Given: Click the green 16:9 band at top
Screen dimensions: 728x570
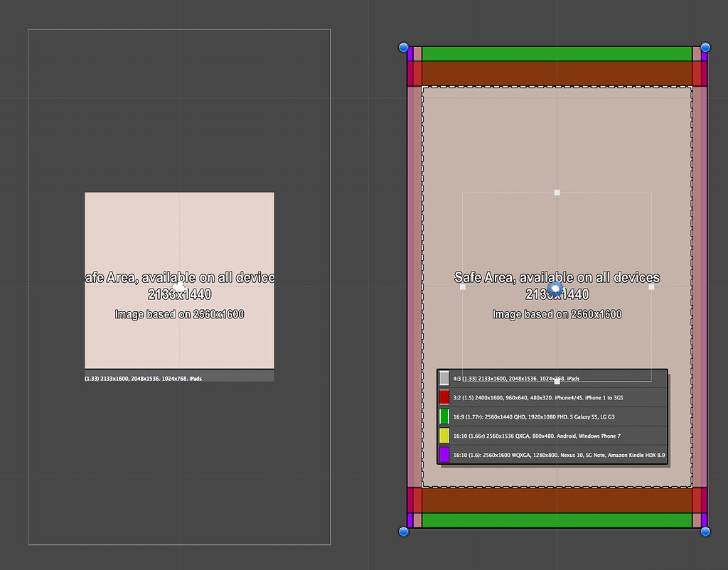Looking at the screenshot, I should (557, 53).
